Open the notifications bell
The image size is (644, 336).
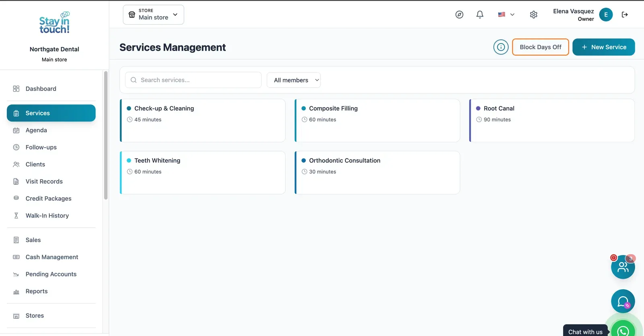[x=480, y=15]
